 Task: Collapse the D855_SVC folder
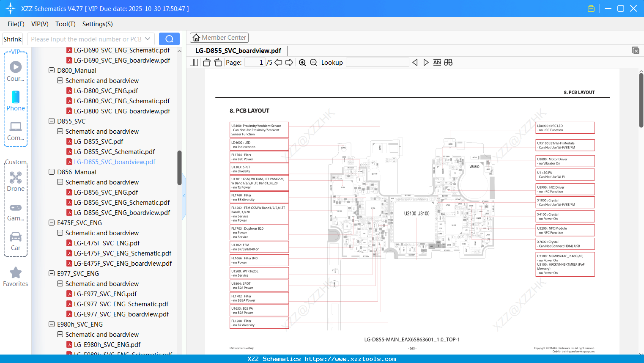point(51,121)
